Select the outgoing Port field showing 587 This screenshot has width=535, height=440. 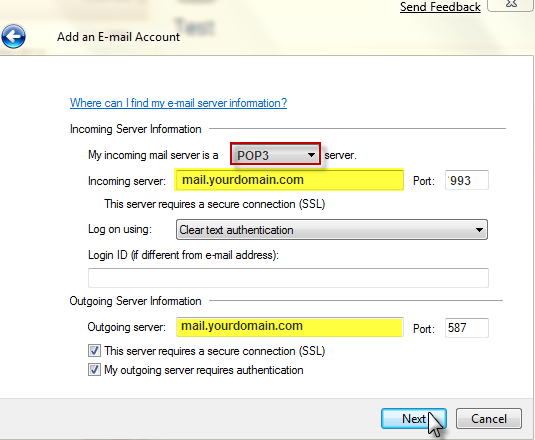(x=467, y=328)
